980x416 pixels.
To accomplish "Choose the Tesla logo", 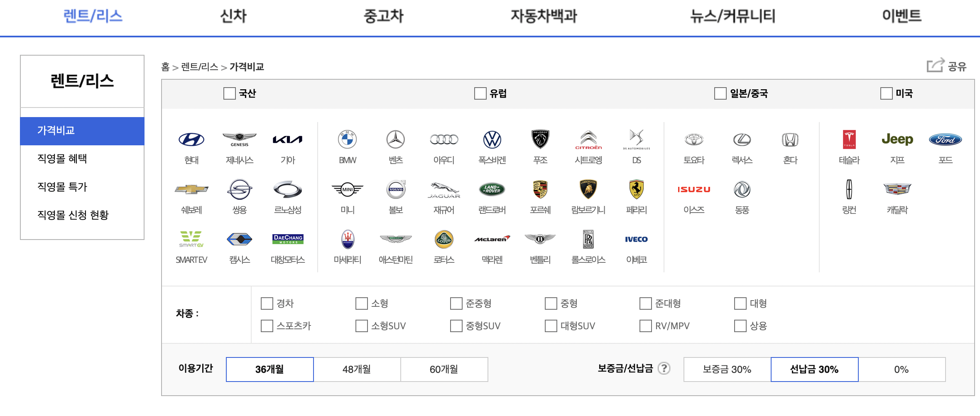I will tap(849, 139).
